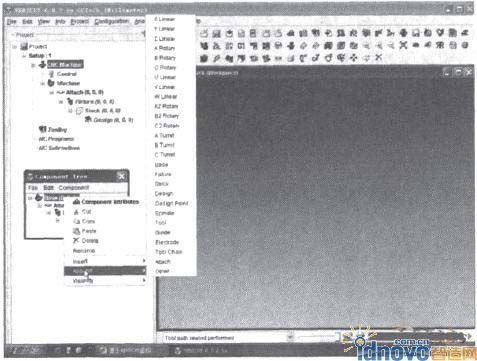The height and width of the screenshot is (361, 477).
Task: Select the Tooling icon in project tree
Action: [42, 129]
